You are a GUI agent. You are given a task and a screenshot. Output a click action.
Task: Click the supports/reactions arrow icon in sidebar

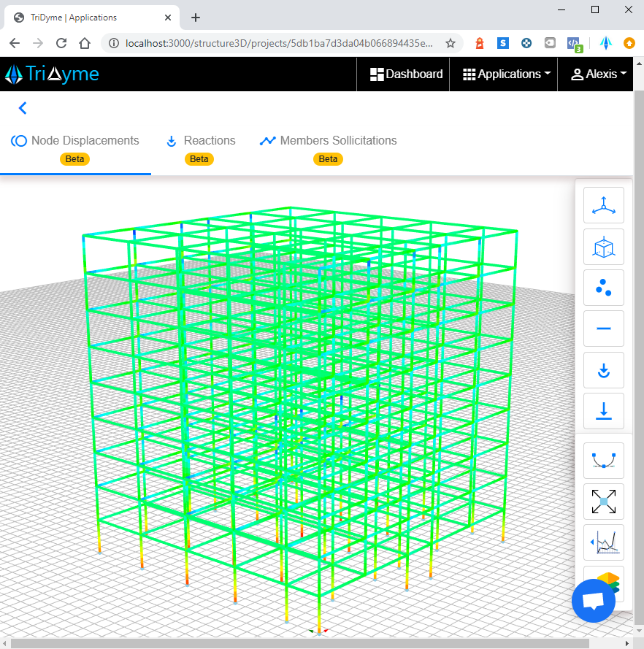coord(603,370)
